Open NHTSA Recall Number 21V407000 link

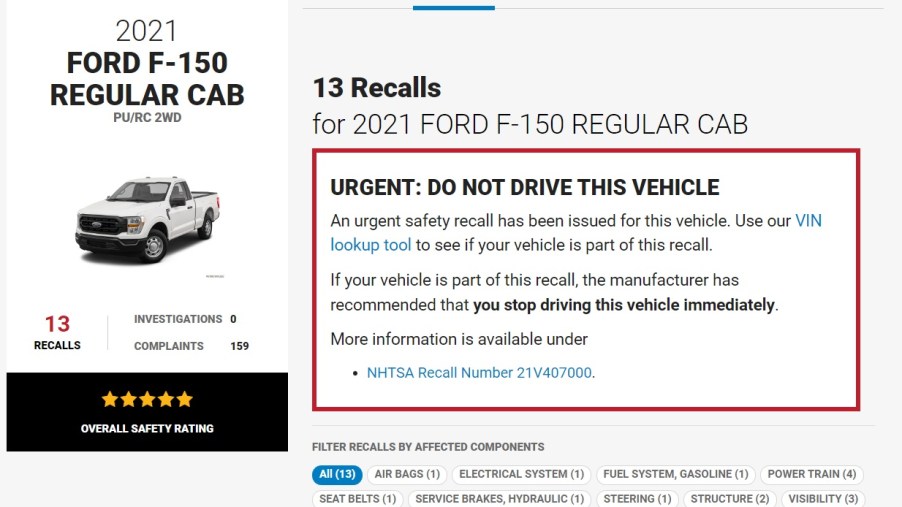pyautogui.click(x=479, y=373)
